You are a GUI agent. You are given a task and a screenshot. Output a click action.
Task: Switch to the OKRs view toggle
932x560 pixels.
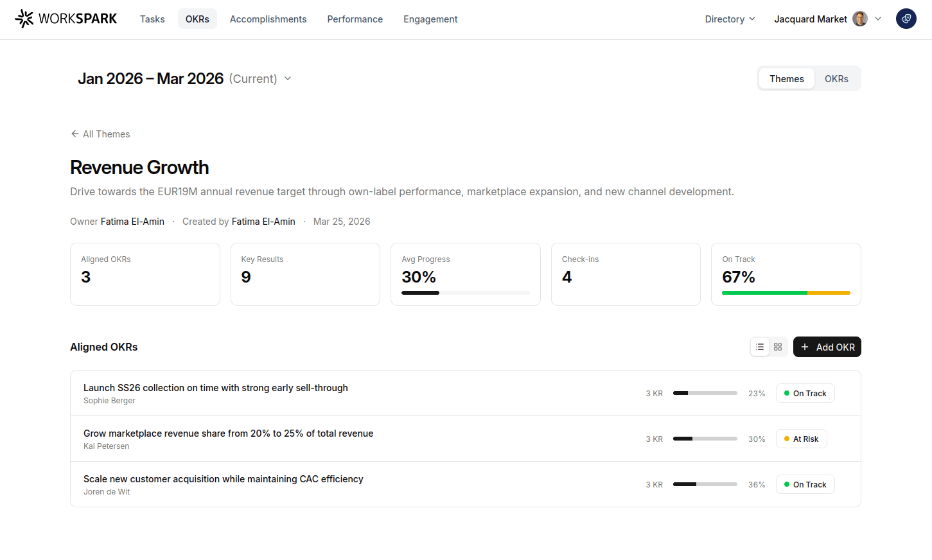pos(836,78)
